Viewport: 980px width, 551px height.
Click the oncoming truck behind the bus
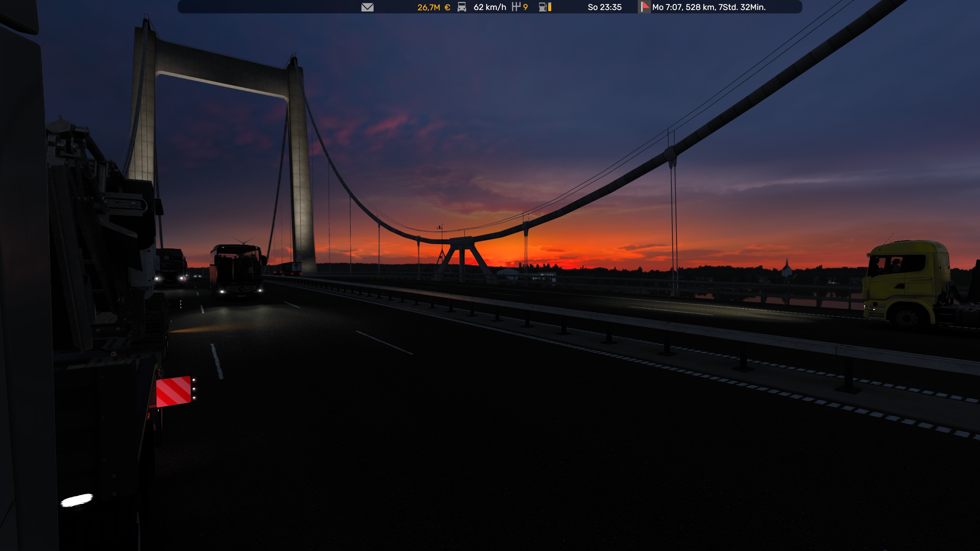point(171,266)
